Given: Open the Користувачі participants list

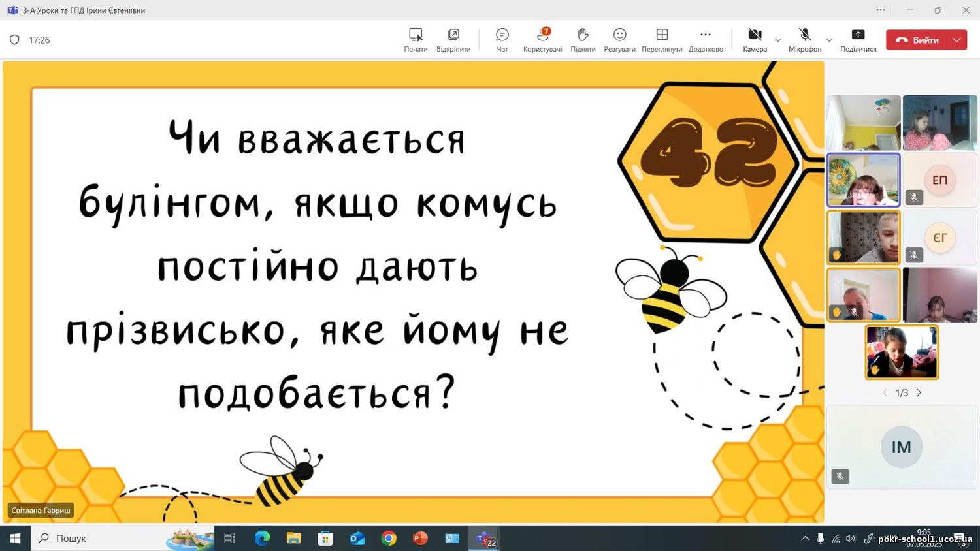Looking at the screenshot, I should (x=542, y=40).
